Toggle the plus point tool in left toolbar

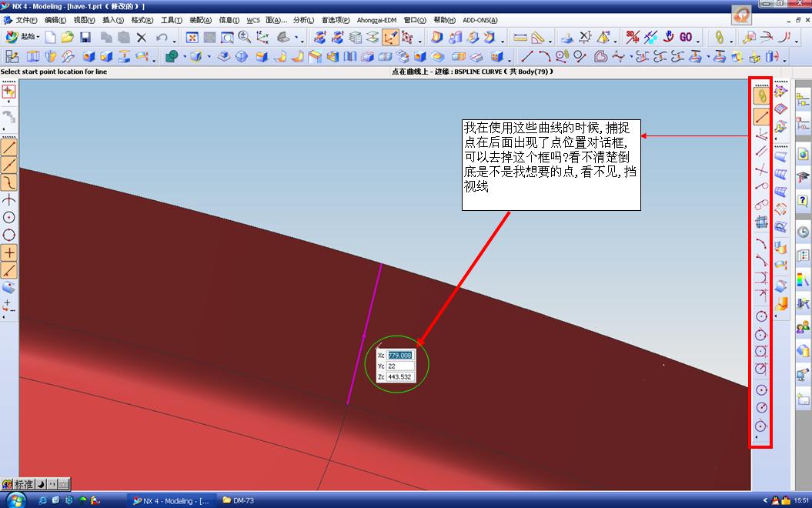8,252
